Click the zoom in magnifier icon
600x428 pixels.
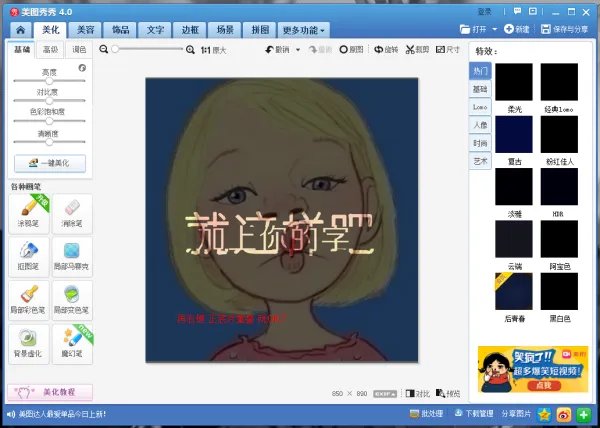(190, 50)
